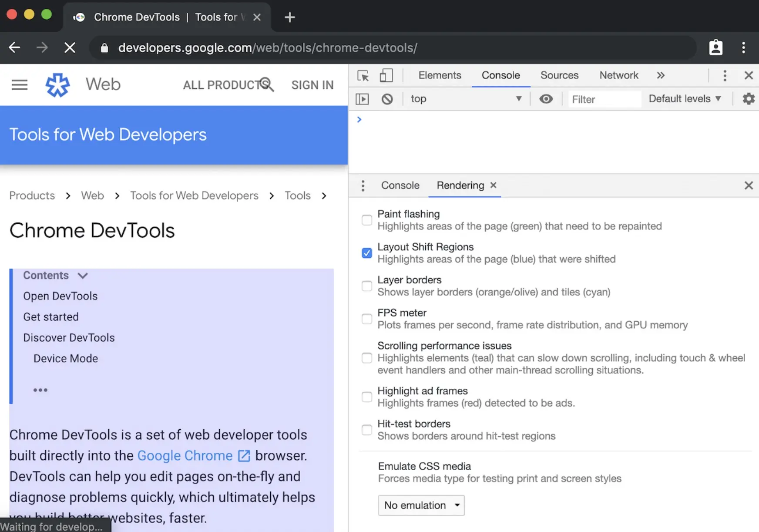
Task: Click the search magnifier on the webpage
Action: click(266, 84)
